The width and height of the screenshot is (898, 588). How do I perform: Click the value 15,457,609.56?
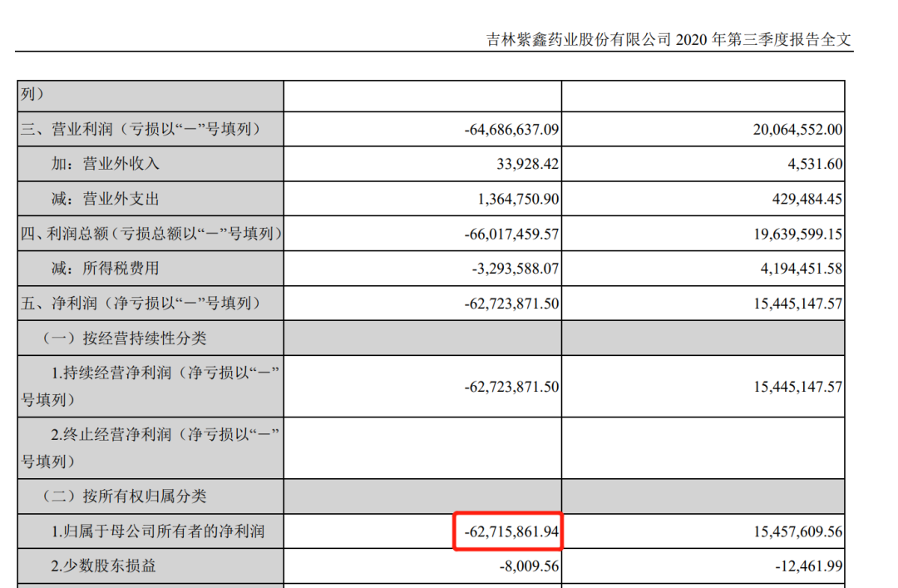pyautogui.click(x=797, y=531)
